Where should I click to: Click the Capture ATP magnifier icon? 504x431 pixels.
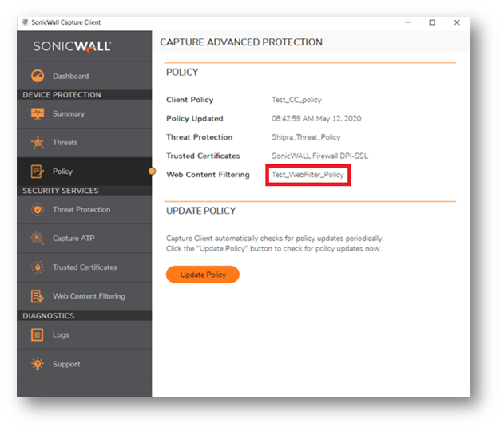(x=37, y=239)
